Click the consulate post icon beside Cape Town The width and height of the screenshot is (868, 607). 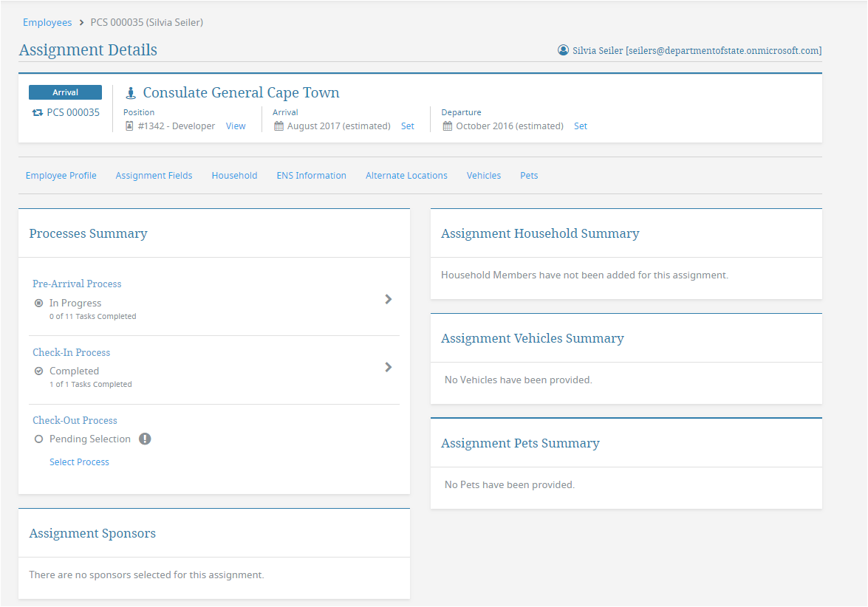point(131,93)
